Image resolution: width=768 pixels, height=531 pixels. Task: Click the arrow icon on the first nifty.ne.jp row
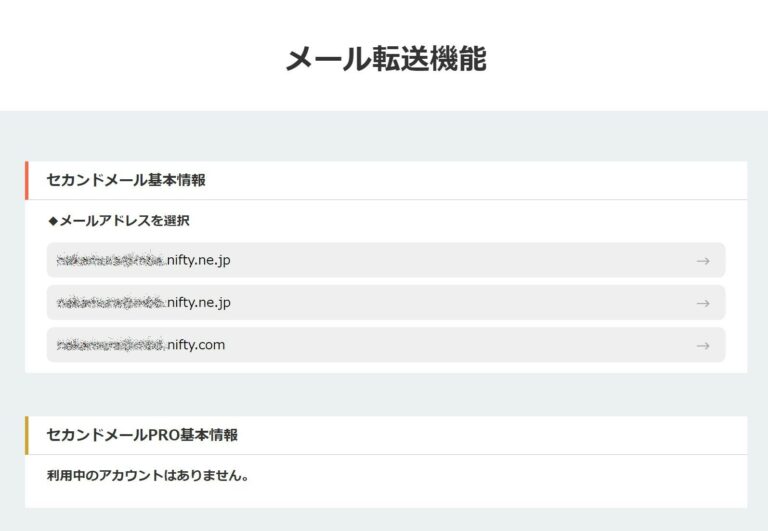[703, 261]
